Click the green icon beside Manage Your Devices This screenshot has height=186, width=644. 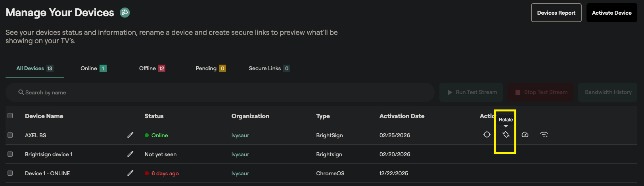pos(125,13)
